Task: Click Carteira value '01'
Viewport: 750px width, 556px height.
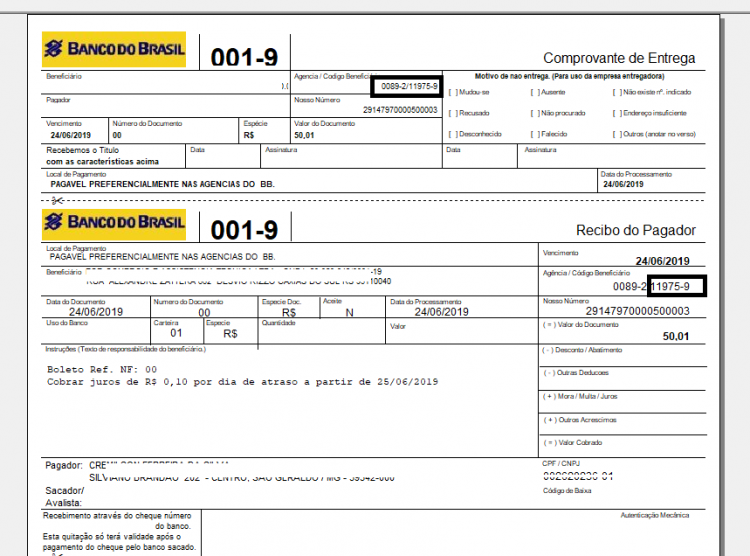Action: (176, 333)
